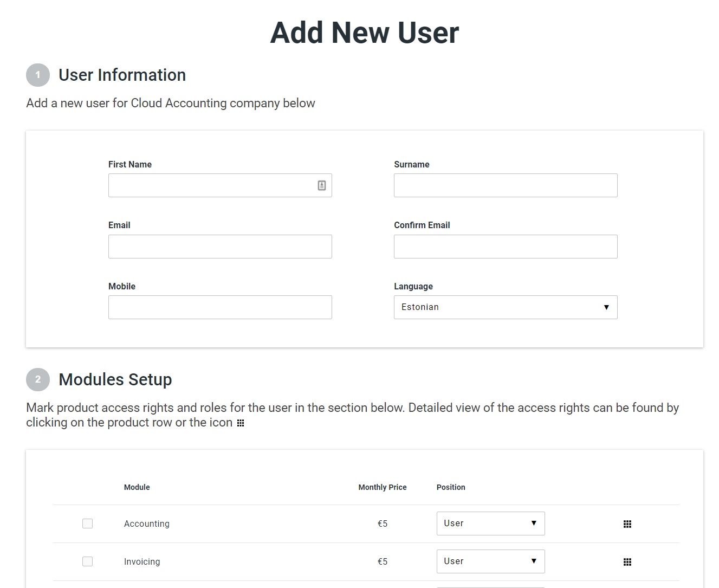The width and height of the screenshot is (719, 588).
Task: Click the Accounting module row name
Action: 147,524
